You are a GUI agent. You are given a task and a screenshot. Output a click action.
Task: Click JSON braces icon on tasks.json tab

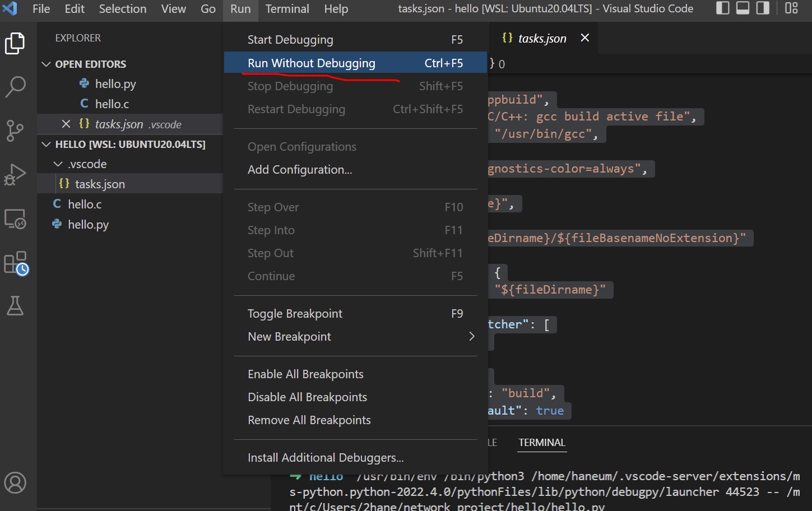tap(507, 38)
